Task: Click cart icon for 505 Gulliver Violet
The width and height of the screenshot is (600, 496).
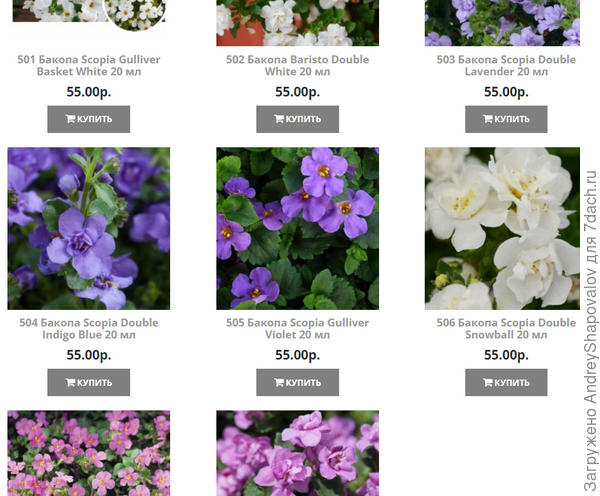Action: [279, 382]
